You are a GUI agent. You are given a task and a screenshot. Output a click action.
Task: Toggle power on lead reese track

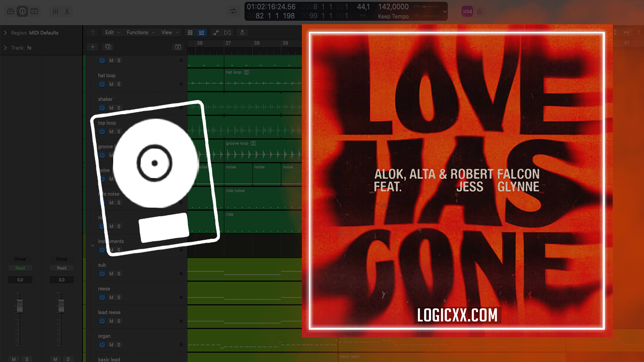coord(102,321)
